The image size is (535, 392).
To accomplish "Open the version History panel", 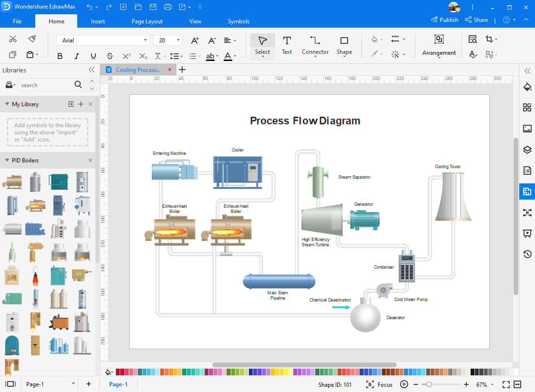I will (x=527, y=254).
